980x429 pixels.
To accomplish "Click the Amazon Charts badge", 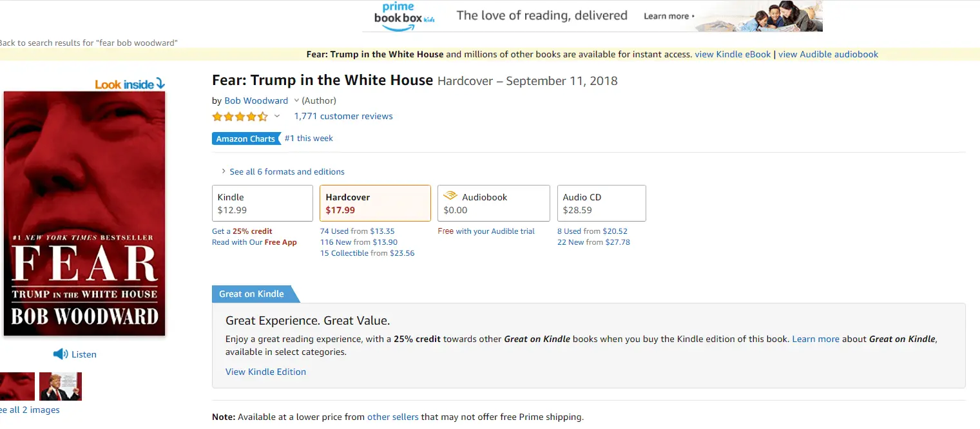I will click(245, 138).
